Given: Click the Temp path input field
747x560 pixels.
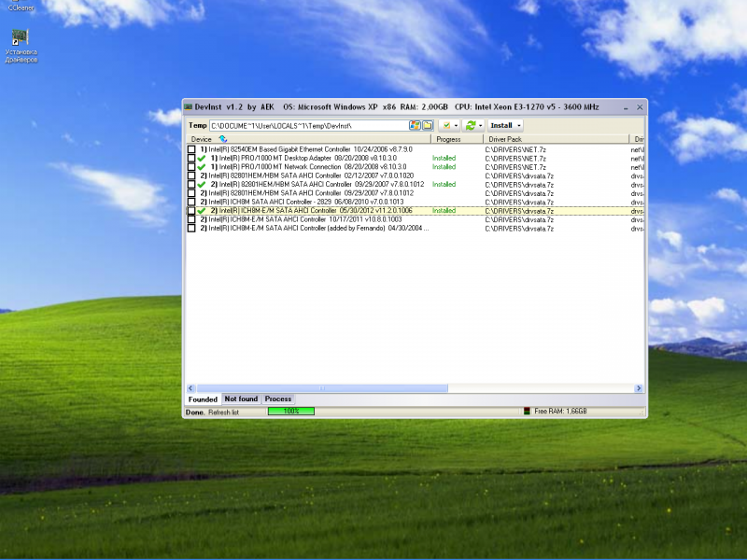Looking at the screenshot, I should pos(309,126).
